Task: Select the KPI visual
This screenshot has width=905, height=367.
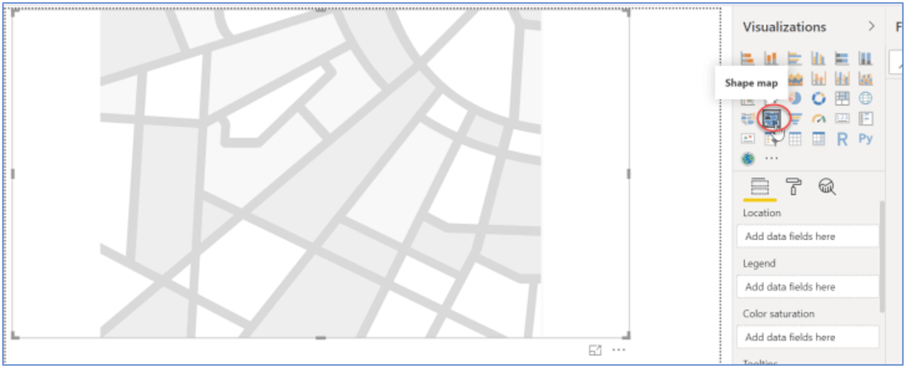Action: 748,139
